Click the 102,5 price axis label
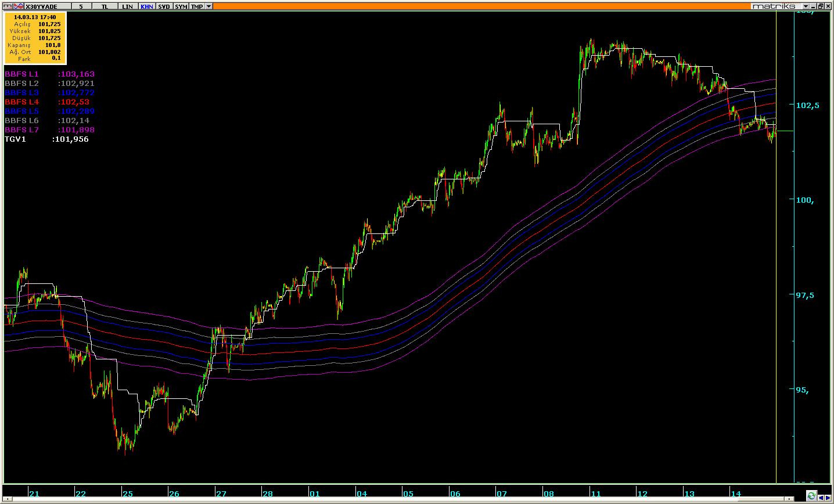The image size is (834, 504). tap(808, 105)
